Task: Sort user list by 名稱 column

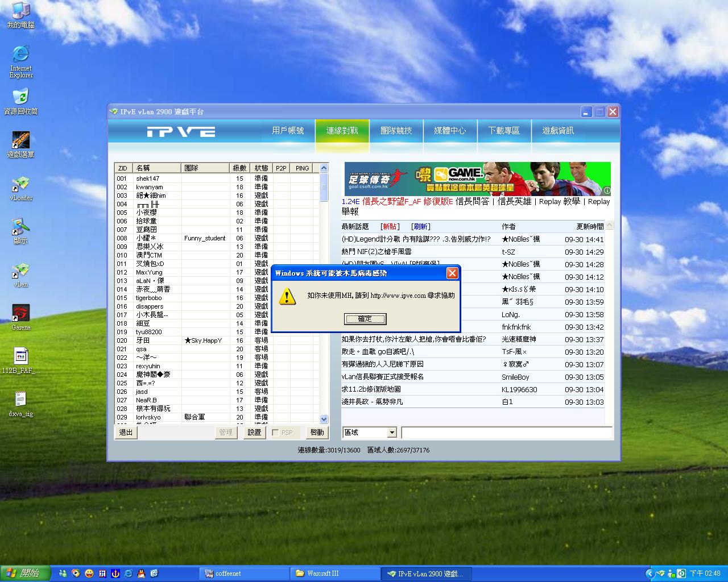Action: point(157,168)
